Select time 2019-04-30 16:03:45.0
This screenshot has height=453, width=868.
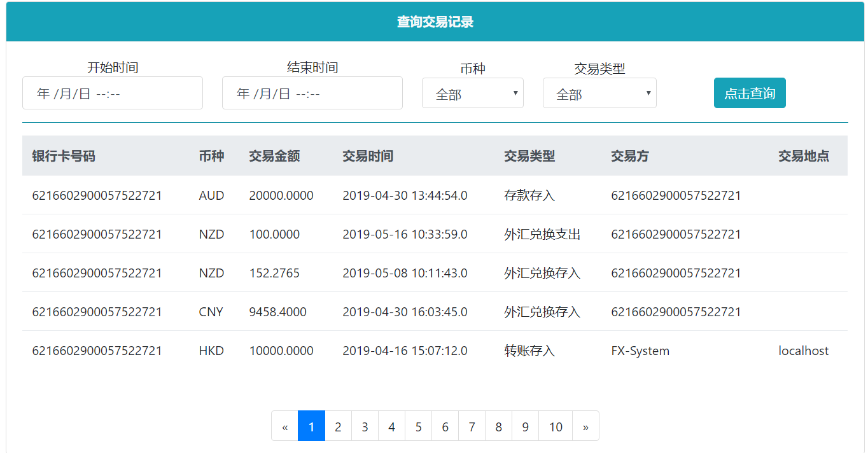(x=405, y=312)
